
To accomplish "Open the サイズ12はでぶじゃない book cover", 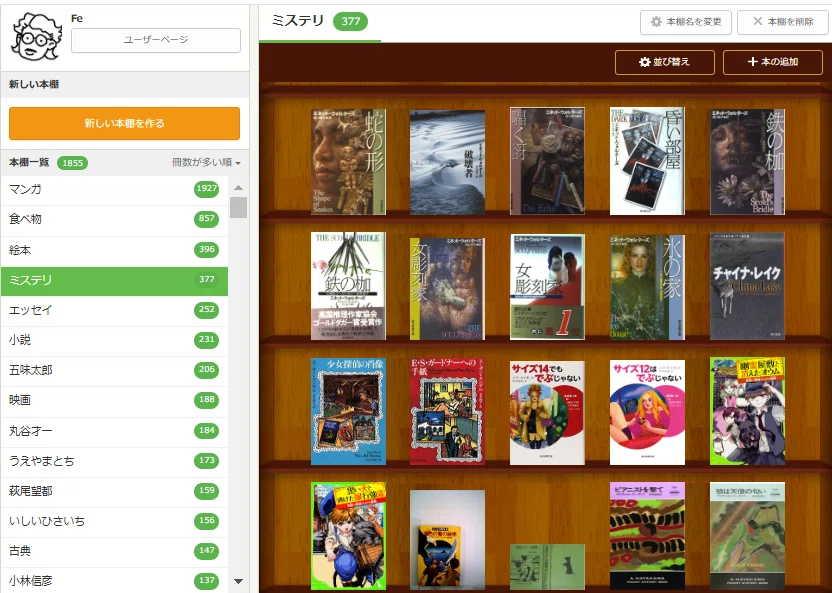I will click(647, 412).
